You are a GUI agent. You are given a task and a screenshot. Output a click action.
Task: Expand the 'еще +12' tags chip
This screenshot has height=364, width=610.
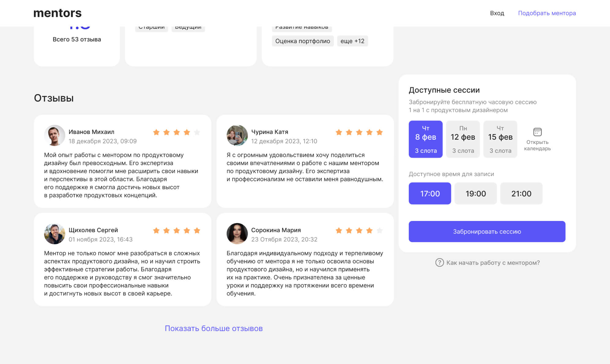point(352,41)
